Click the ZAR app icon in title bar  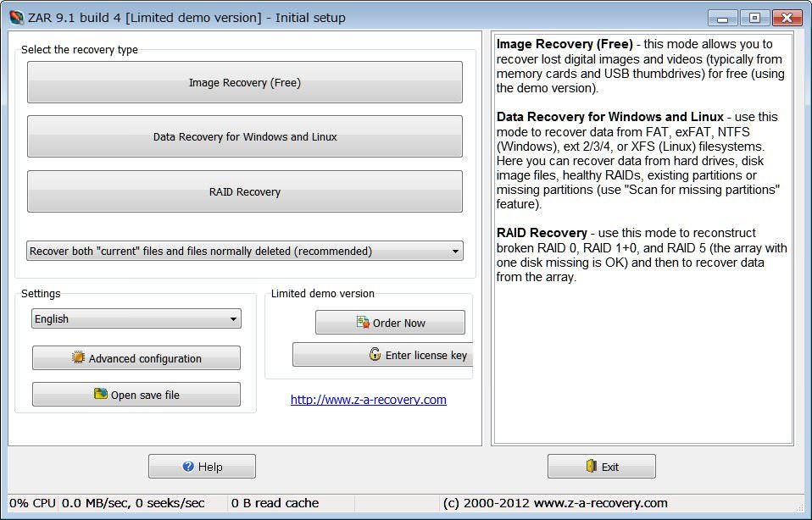(x=17, y=17)
